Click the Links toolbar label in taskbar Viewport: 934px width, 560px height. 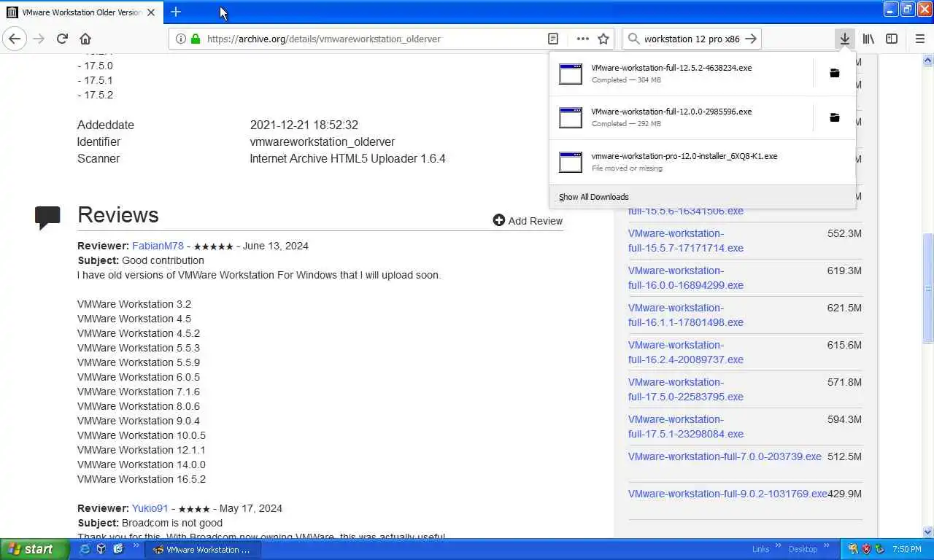[760, 549]
